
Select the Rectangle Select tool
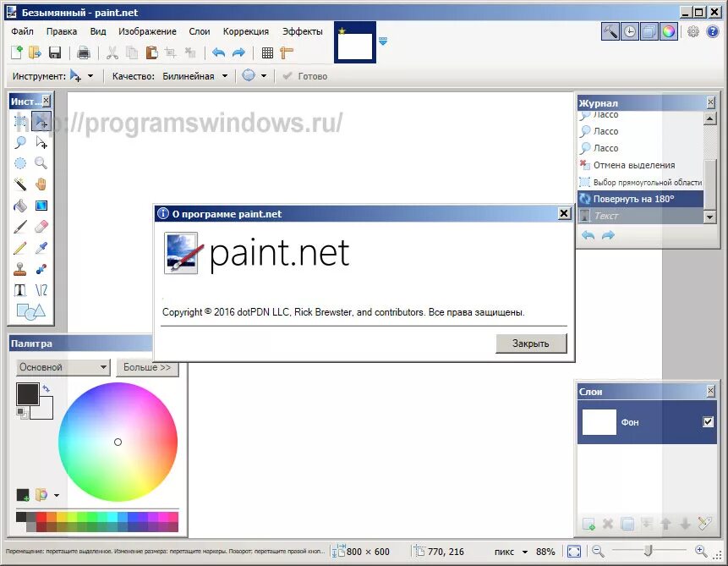20,121
